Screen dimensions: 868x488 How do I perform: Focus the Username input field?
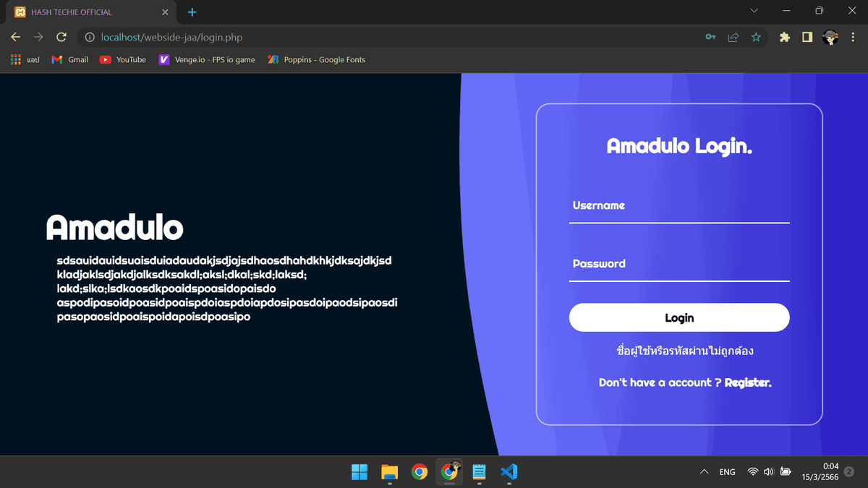click(x=679, y=206)
